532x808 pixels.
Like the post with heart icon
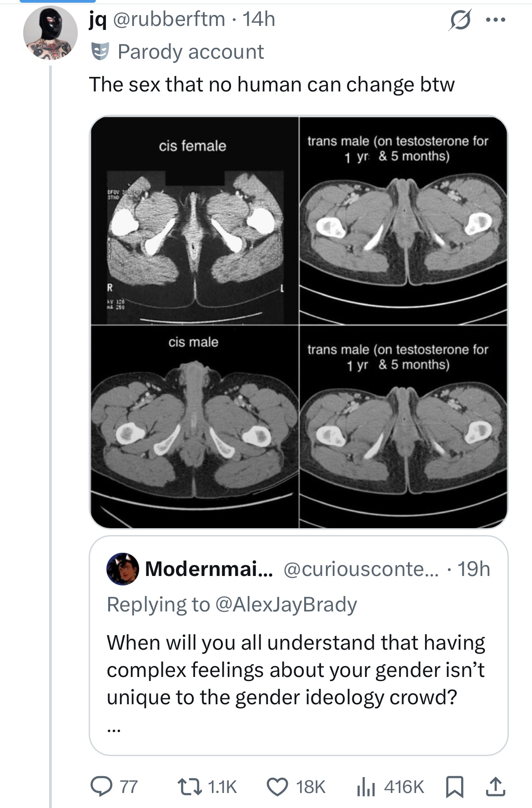(277, 786)
